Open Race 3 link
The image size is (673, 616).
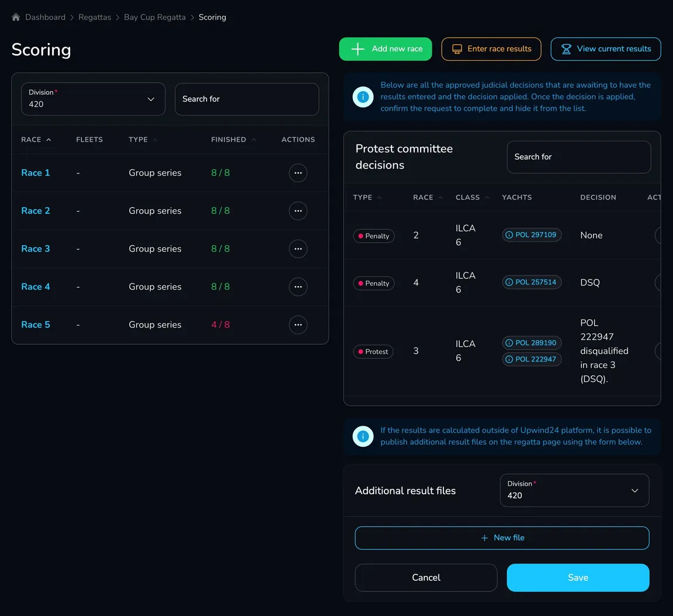(36, 249)
